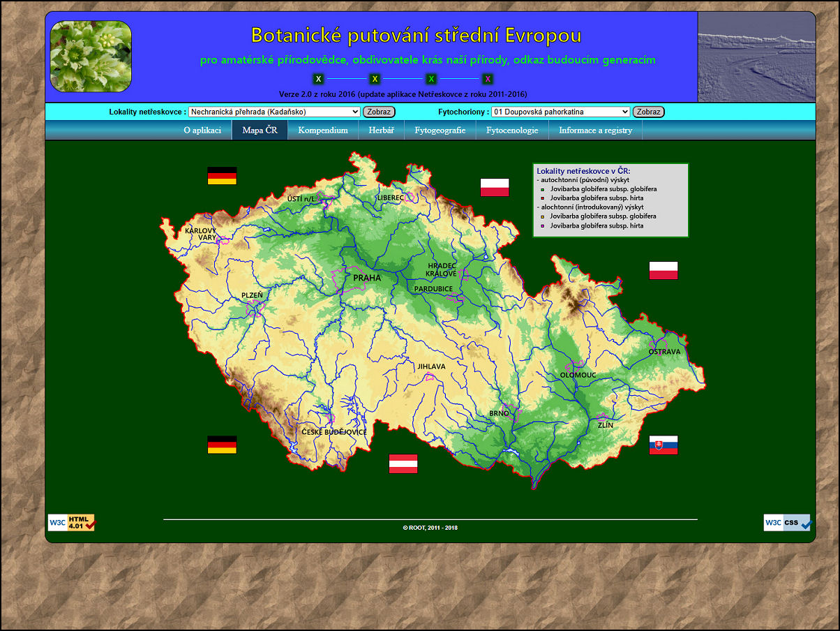Viewport: 840px width, 631px height.
Task: Switch to the Herbář tab
Action: tap(381, 131)
